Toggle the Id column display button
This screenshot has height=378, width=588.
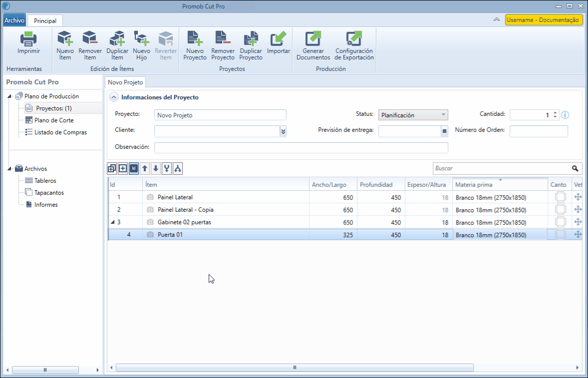coord(134,169)
